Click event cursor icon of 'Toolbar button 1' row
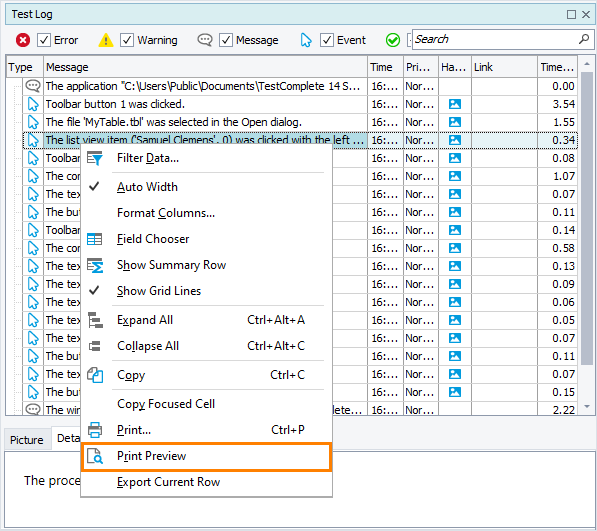This screenshot has height=531, width=597. point(33,104)
